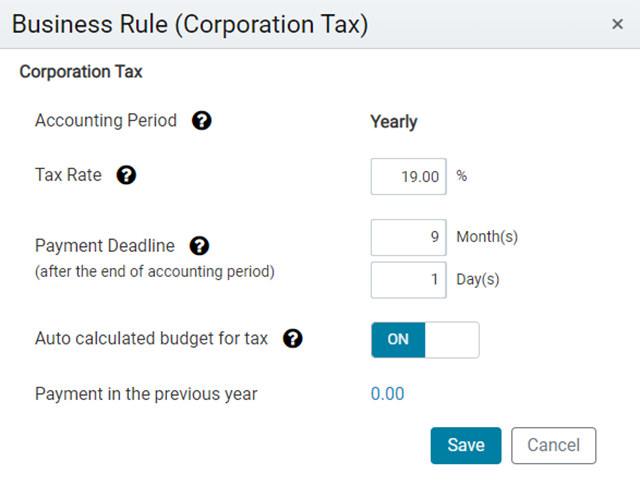640x498 pixels.
Task: Open the Payment Deadline help tooltip icon
Action: pyautogui.click(x=199, y=246)
